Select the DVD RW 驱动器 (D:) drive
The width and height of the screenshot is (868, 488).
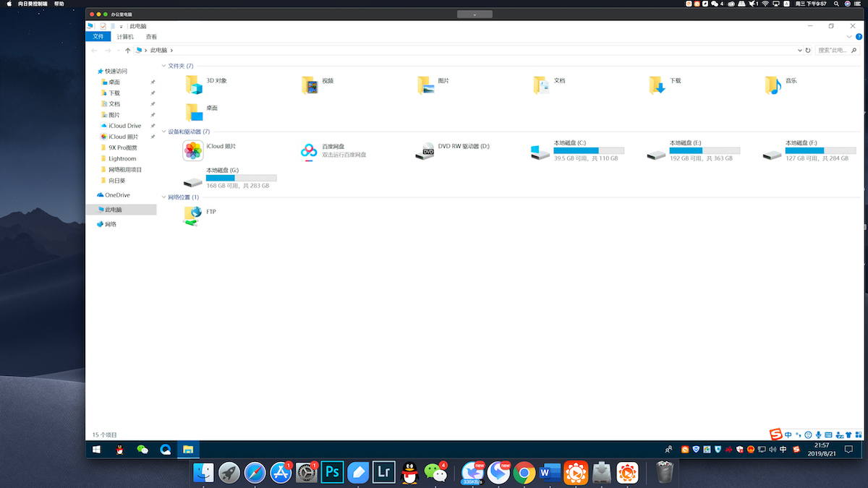425,151
